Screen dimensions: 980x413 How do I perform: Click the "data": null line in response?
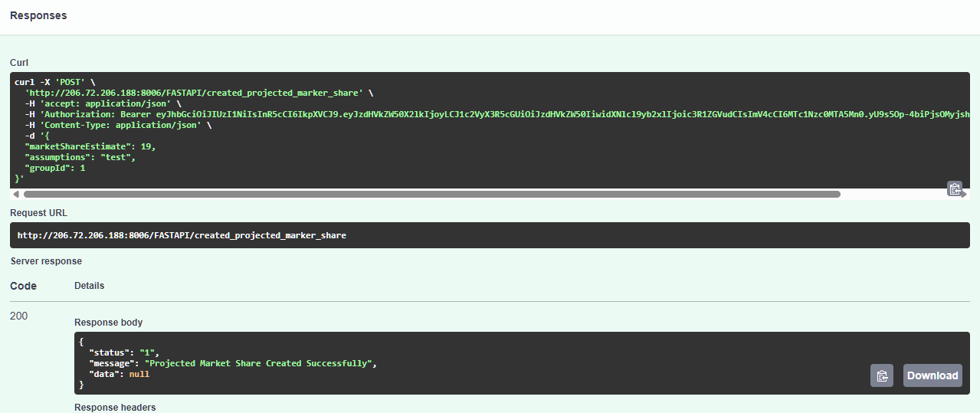click(120, 374)
